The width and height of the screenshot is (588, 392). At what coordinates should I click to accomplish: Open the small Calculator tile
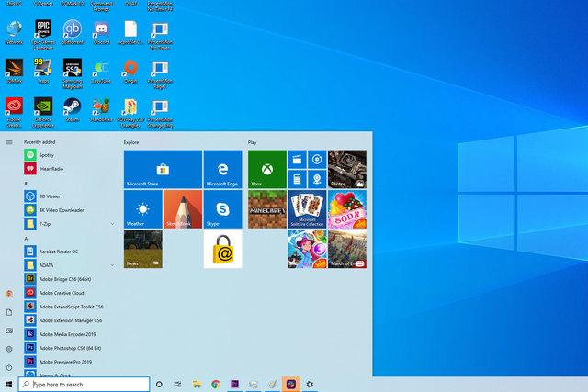tap(297, 180)
